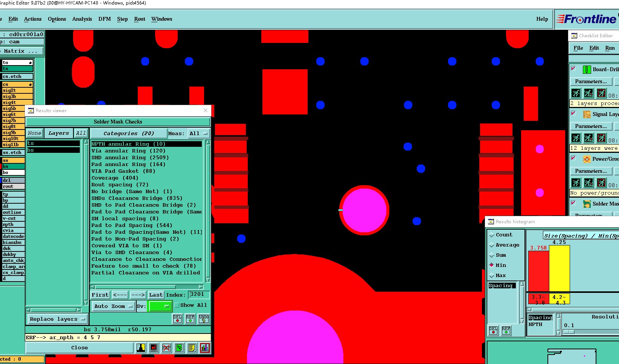Screen dimensions: 619x364
Task: Open the Edit menu in Graphic Editor
Action: coord(13,19)
